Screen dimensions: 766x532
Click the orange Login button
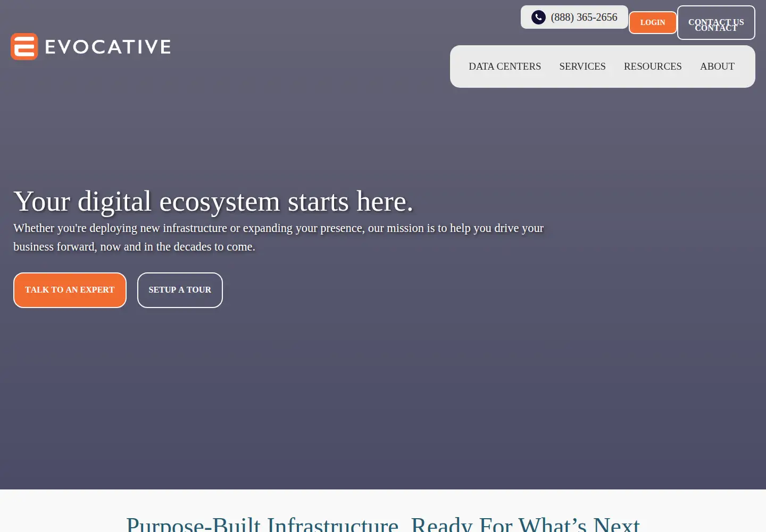[x=653, y=22]
